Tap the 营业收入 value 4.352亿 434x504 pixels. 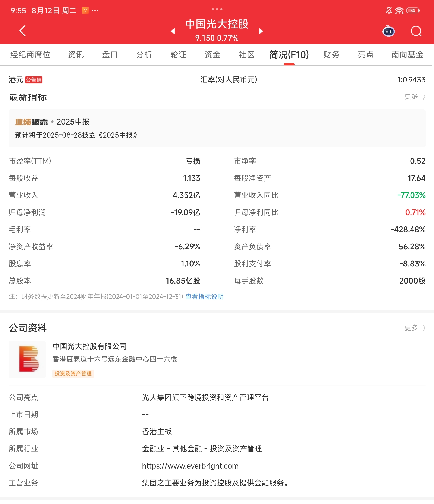pos(186,195)
